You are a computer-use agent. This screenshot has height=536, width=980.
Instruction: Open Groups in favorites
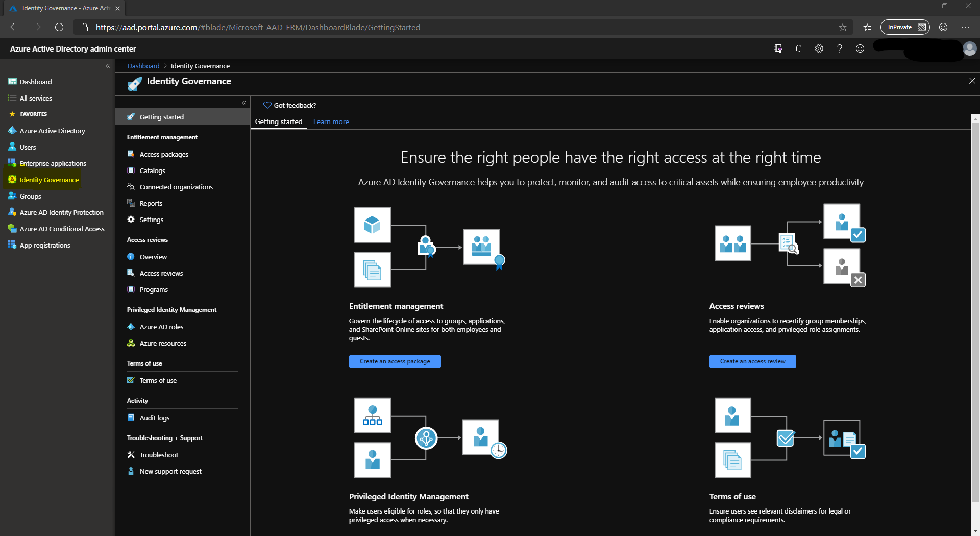[x=24, y=196]
